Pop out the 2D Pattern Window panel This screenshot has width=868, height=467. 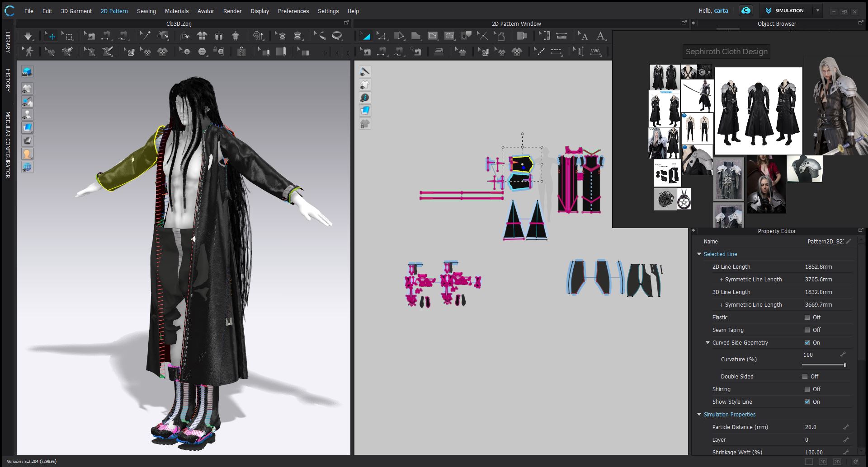[684, 23]
